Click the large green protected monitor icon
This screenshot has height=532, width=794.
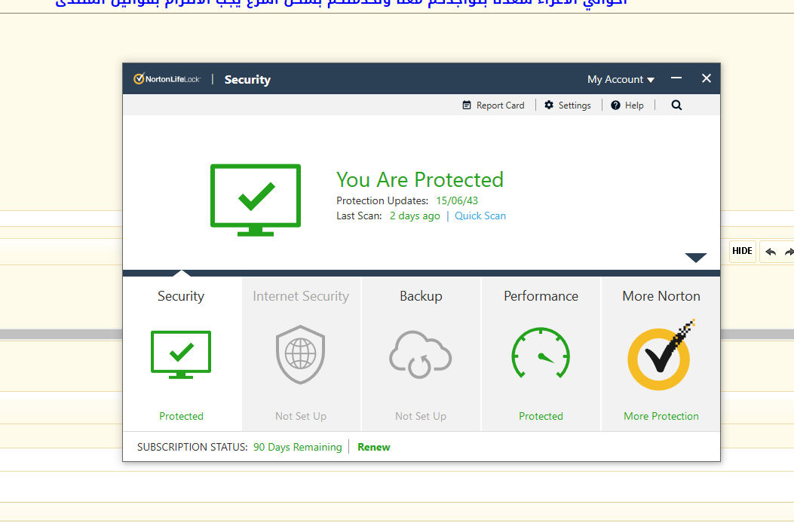pyautogui.click(x=256, y=200)
